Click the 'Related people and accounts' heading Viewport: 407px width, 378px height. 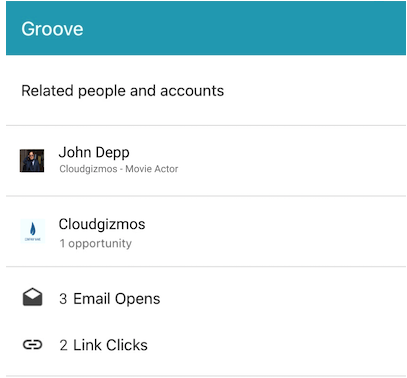123,91
